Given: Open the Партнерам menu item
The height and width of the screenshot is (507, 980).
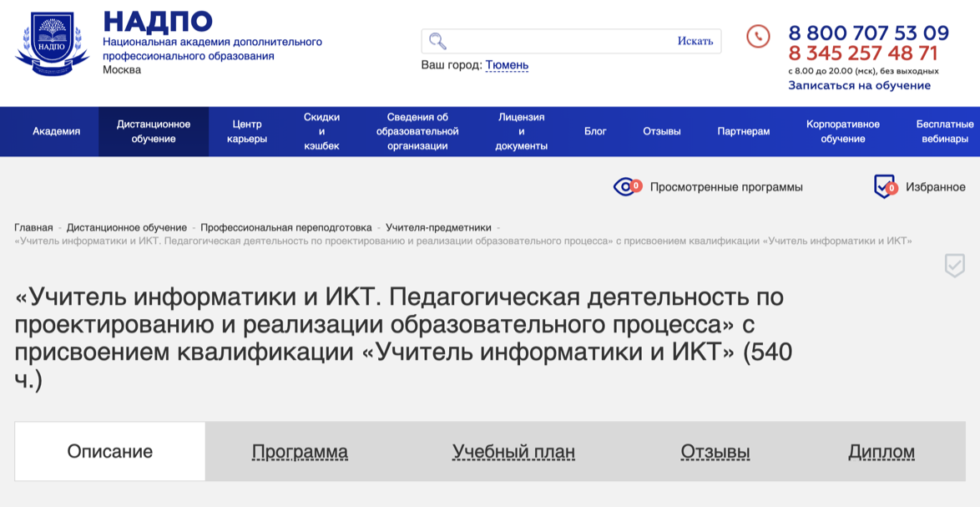Looking at the screenshot, I should click(x=744, y=131).
